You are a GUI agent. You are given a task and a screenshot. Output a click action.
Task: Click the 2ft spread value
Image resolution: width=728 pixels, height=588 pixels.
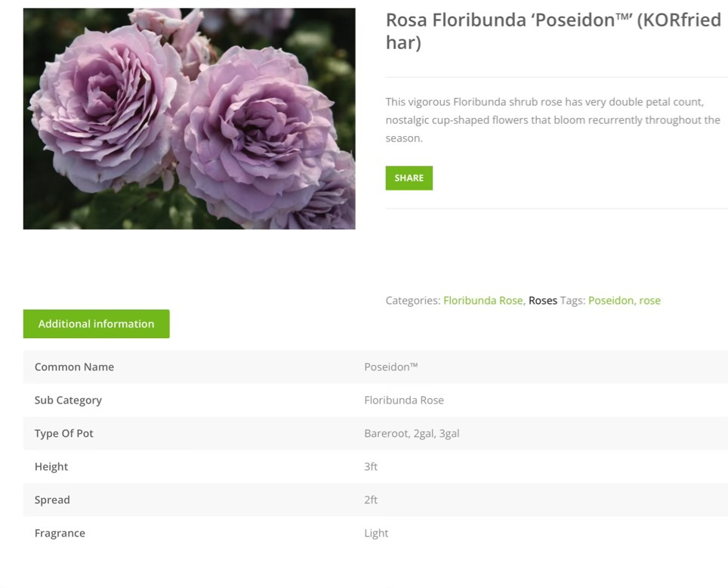[371, 500]
